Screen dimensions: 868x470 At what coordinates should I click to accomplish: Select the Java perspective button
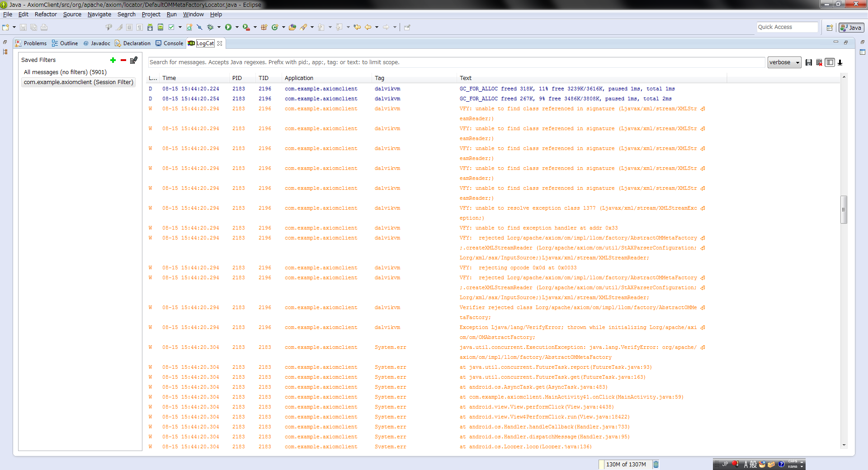pos(851,28)
